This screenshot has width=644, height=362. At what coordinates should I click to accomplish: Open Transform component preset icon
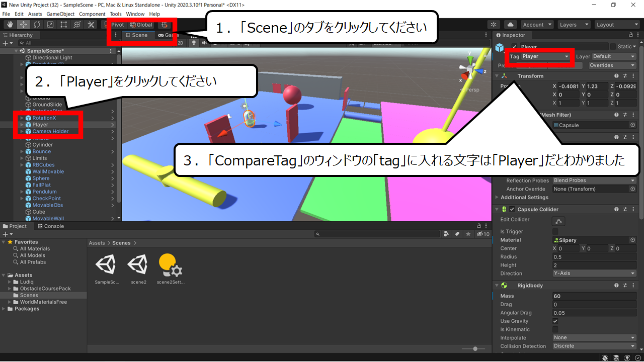click(x=624, y=76)
